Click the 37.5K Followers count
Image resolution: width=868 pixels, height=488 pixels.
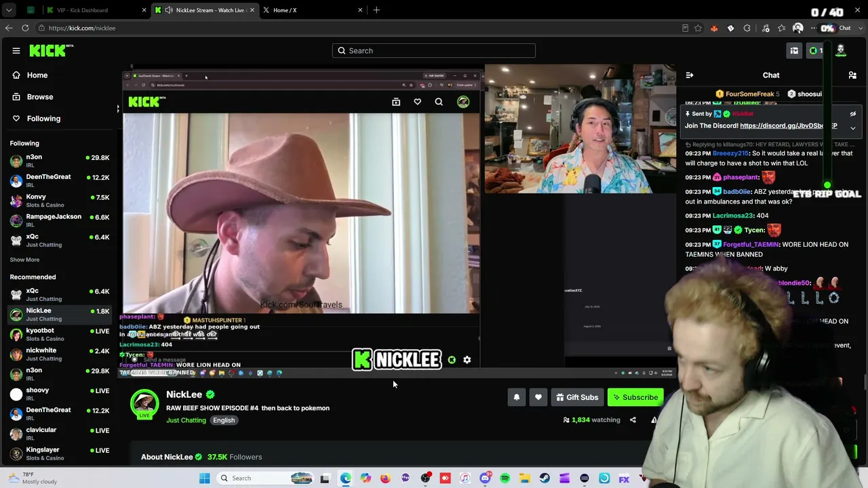coord(235,457)
